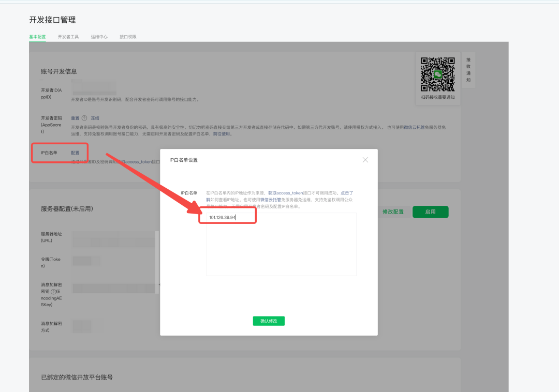Viewport: 559px width, 392px height.
Task: Click the 配置 link beside IP白名单
Action: 75,153
